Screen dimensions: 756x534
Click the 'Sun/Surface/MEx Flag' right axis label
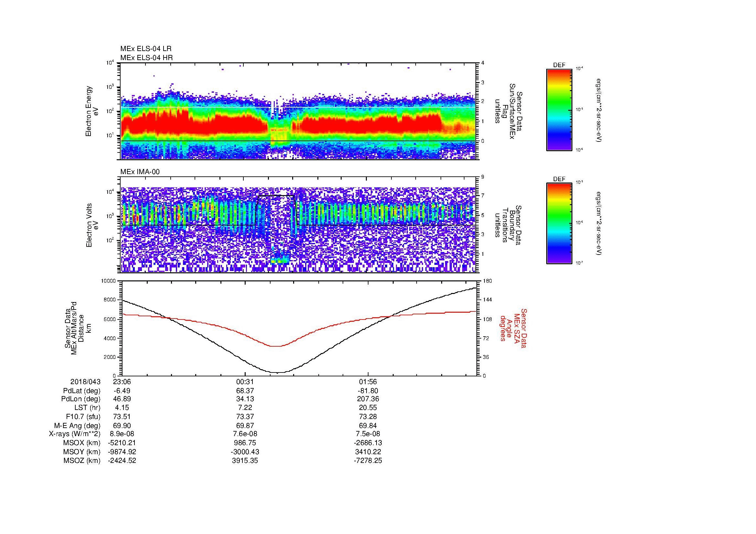(509, 111)
